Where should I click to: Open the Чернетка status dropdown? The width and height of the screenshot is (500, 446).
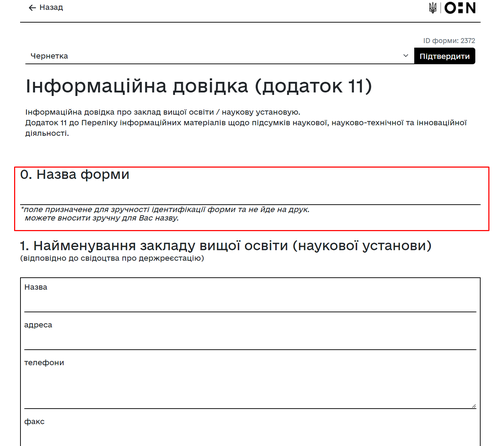[219, 56]
